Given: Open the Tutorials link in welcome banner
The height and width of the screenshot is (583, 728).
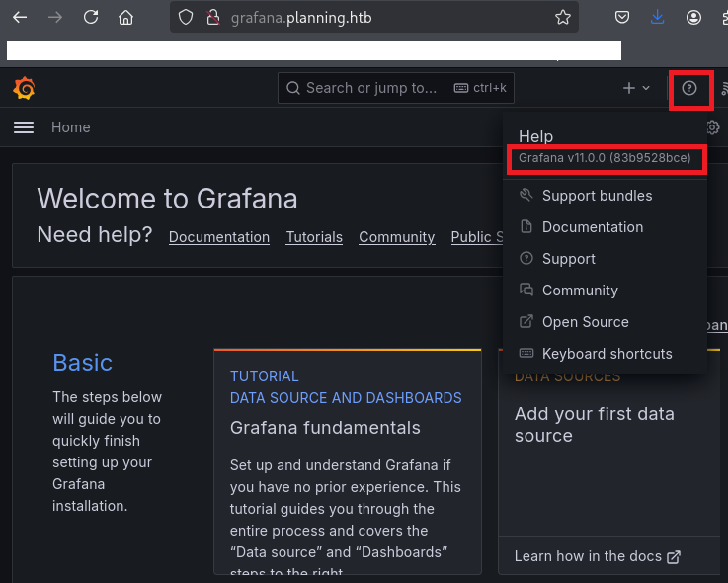Looking at the screenshot, I should coord(314,237).
